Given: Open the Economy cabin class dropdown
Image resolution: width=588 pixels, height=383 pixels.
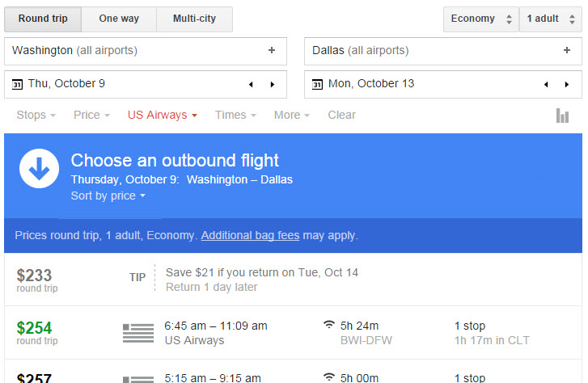Looking at the screenshot, I should (481, 19).
